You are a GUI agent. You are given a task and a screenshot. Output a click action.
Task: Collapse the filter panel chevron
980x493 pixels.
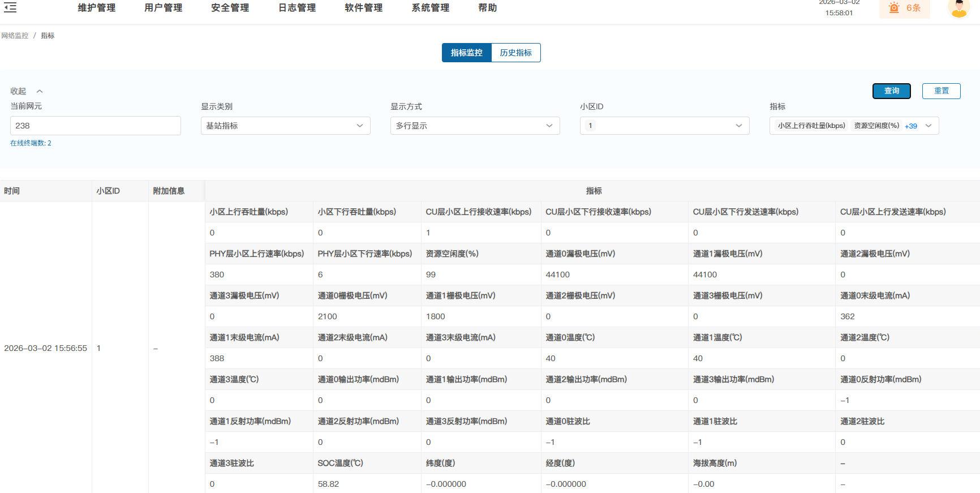(x=40, y=91)
